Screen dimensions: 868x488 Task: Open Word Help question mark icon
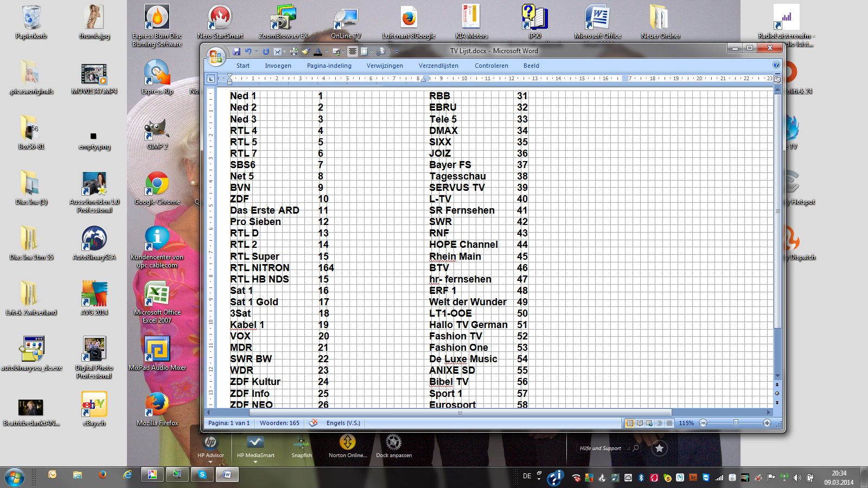pyautogui.click(x=776, y=65)
